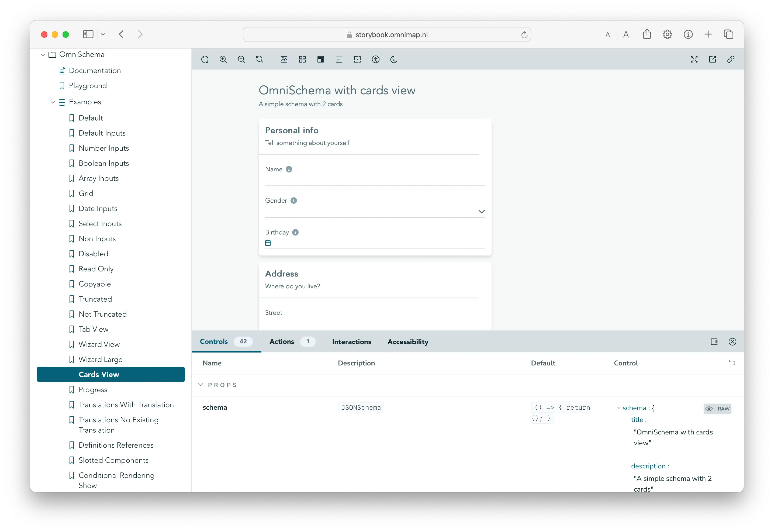Open the Gender dropdown arrow
774x532 pixels.
(x=481, y=211)
